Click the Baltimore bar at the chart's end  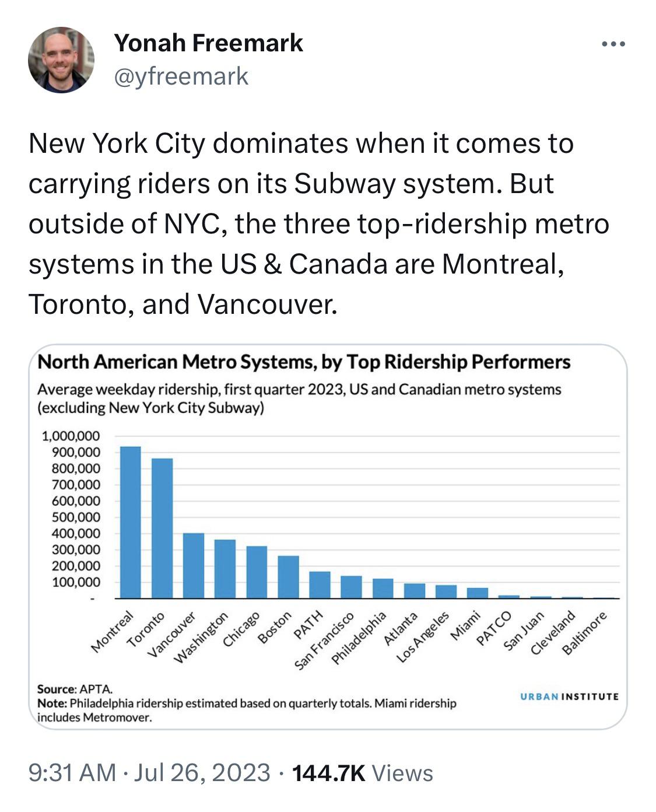(601, 597)
